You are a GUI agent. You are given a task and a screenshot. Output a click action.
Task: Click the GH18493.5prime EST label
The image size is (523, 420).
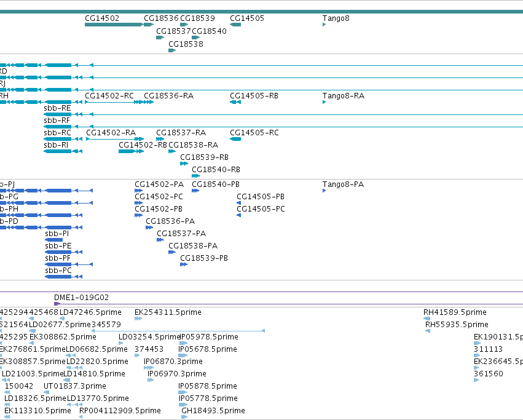(x=213, y=411)
